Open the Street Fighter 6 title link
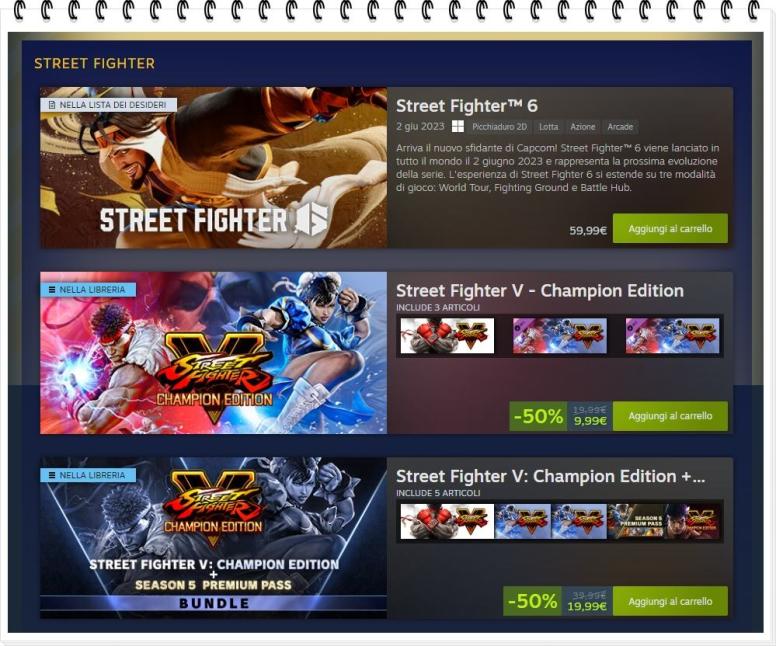This screenshot has height=646, width=776. (467, 106)
